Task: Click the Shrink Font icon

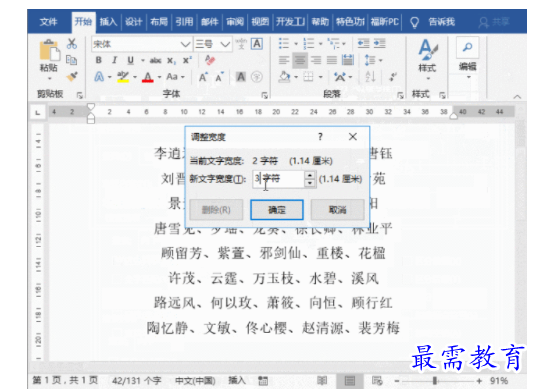Action: pyautogui.click(x=220, y=77)
